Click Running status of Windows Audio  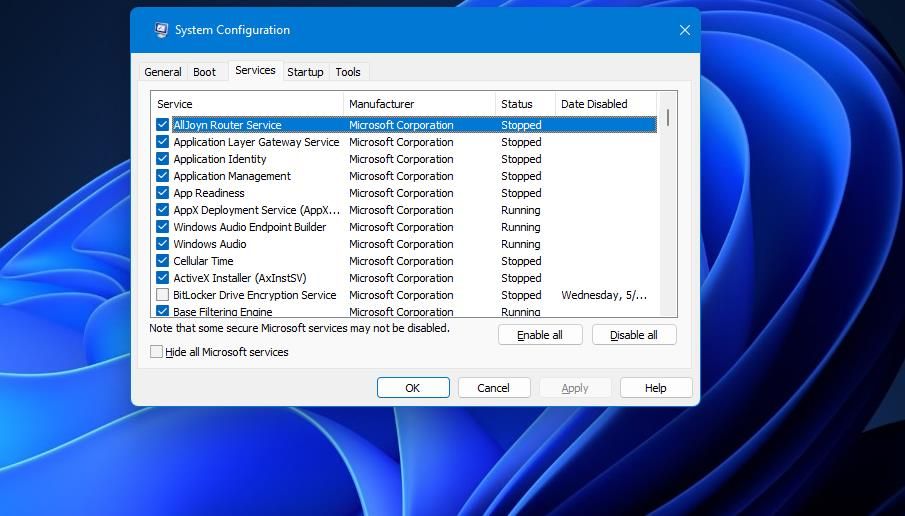click(521, 244)
